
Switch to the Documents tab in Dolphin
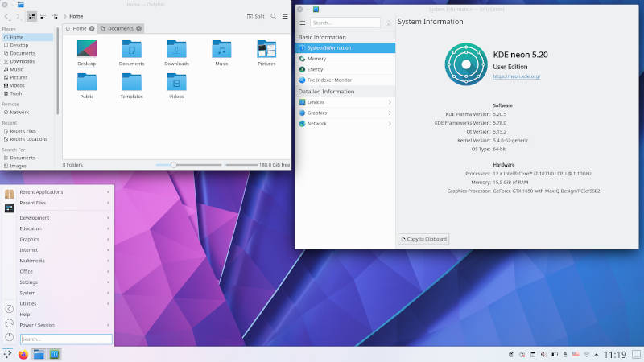[x=120, y=28]
